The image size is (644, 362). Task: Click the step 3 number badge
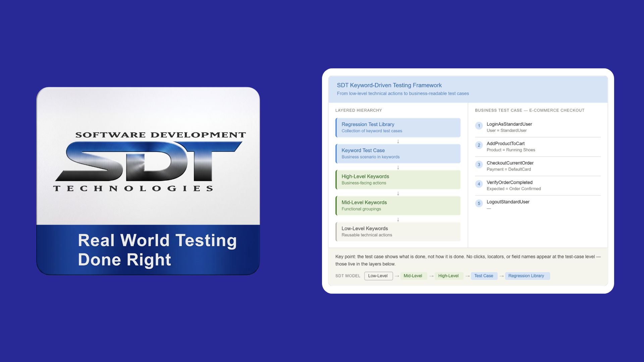[479, 165]
